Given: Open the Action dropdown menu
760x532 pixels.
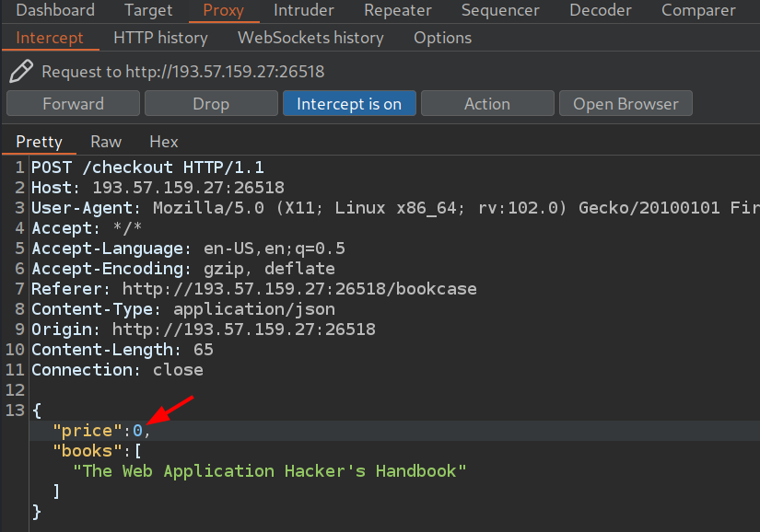Looking at the screenshot, I should click(x=487, y=104).
